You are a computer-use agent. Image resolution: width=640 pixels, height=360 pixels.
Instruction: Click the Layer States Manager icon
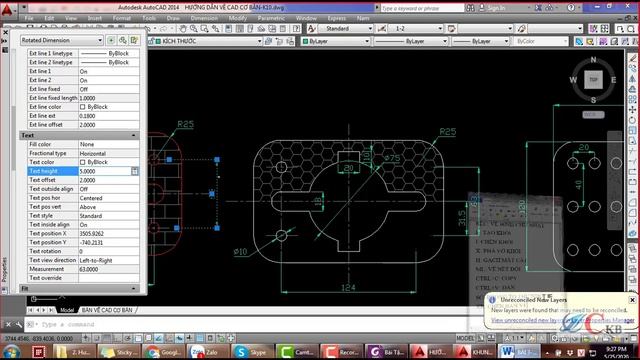tap(290, 41)
